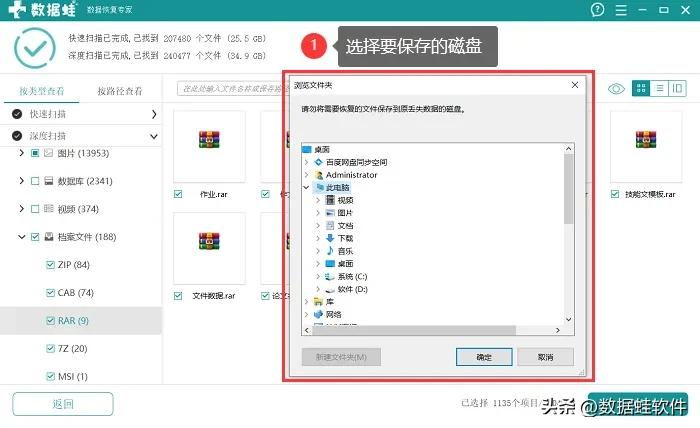The height and width of the screenshot is (428, 700).
Task: Switch to grid thumbnail view
Action: click(641, 89)
